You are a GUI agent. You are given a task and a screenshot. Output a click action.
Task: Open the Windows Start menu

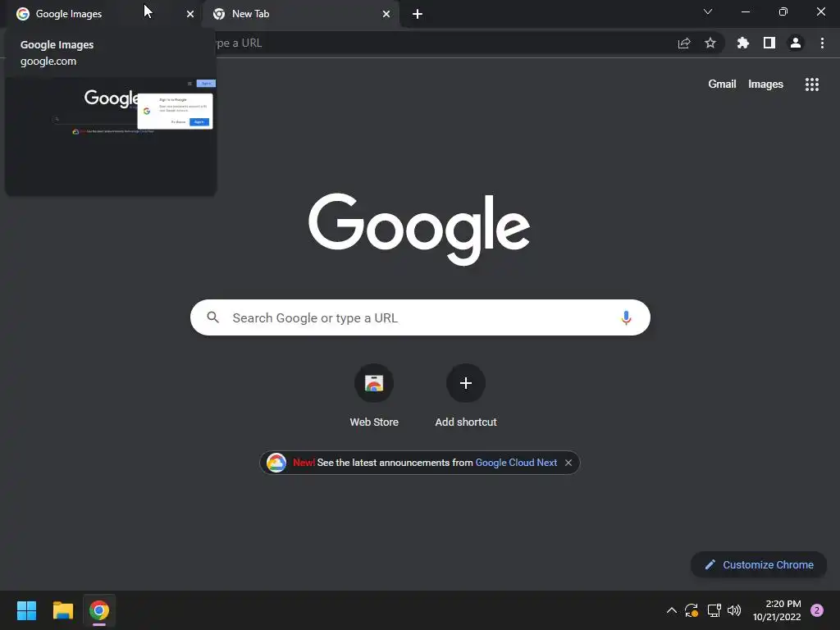pyautogui.click(x=26, y=610)
